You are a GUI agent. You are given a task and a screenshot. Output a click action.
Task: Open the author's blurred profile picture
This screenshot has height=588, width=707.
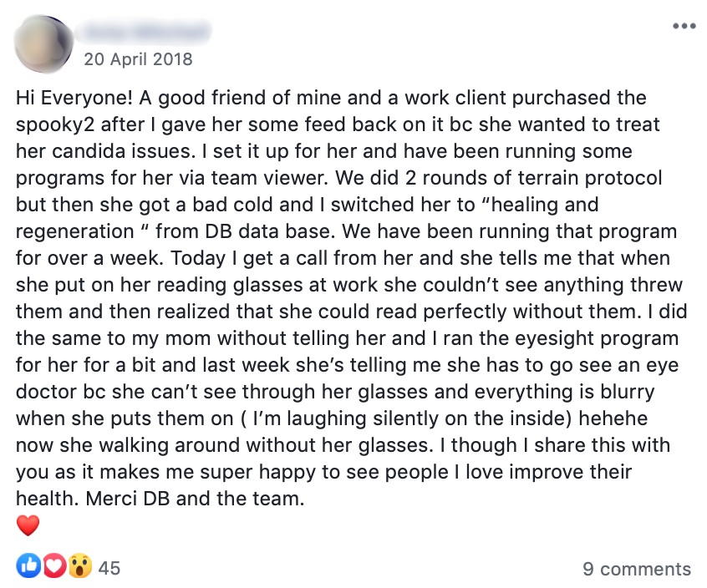coord(43,43)
